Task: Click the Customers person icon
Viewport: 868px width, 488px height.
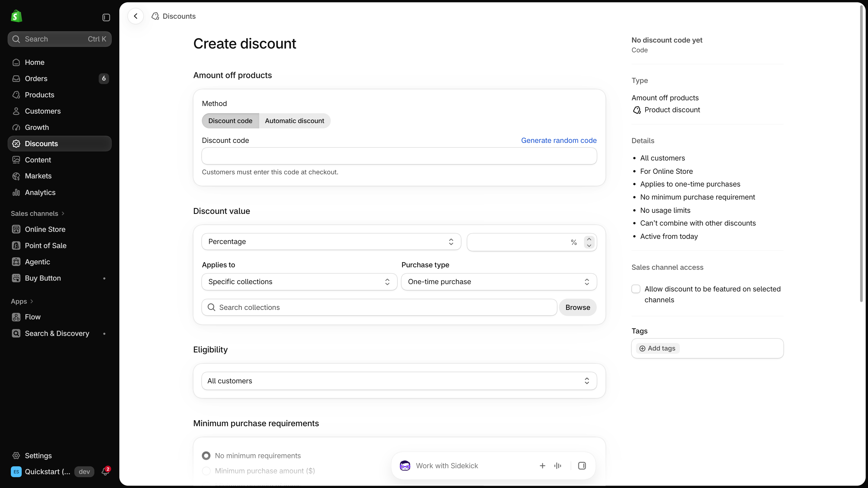Action: (16, 111)
